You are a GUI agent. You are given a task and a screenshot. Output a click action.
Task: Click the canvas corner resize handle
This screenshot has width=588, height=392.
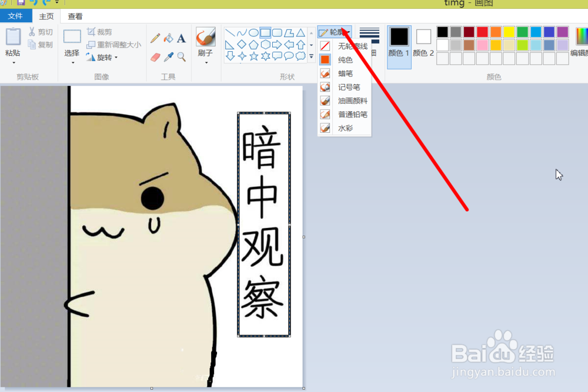point(303,388)
